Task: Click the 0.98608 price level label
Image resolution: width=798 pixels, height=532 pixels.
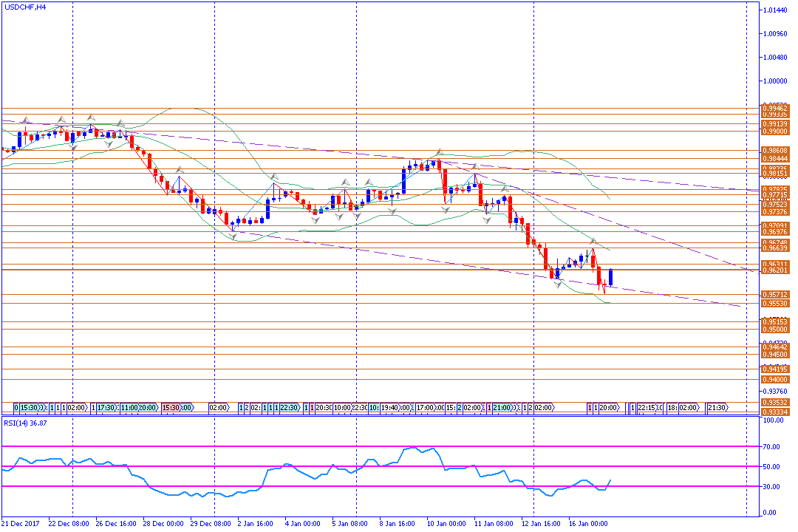Action: tap(775, 151)
